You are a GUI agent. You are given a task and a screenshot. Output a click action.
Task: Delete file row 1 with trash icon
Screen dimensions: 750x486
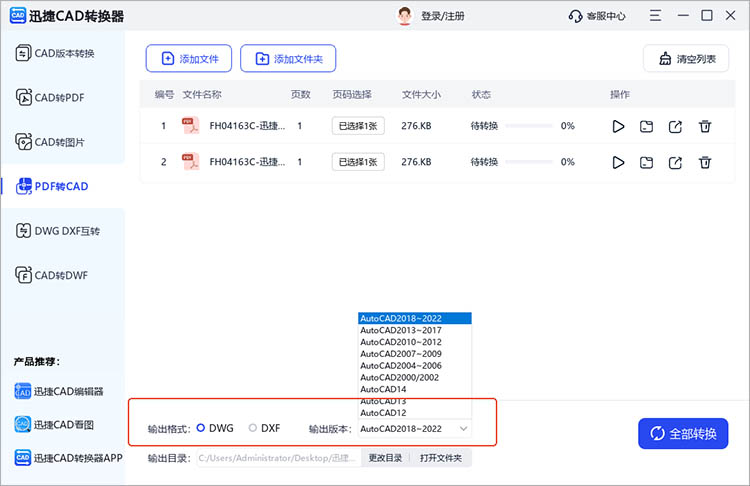pyautogui.click(x=705, y=126)
